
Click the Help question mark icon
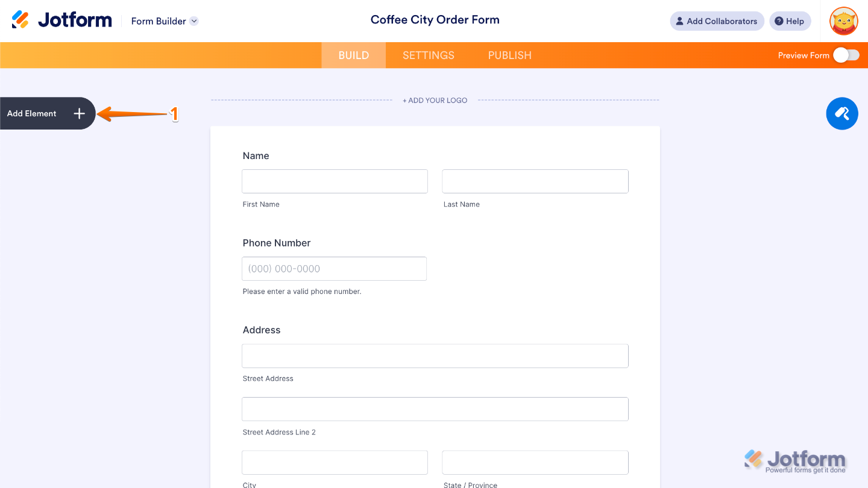[x=779, y=21]
